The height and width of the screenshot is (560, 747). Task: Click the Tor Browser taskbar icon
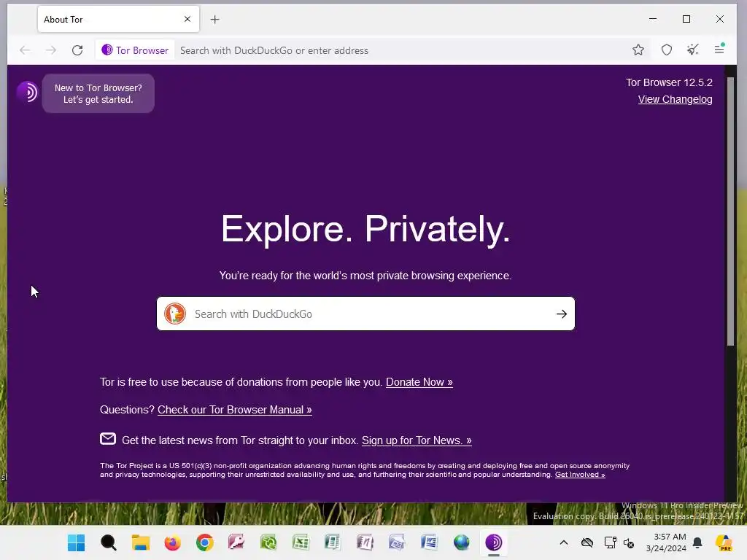click(494, 542)
